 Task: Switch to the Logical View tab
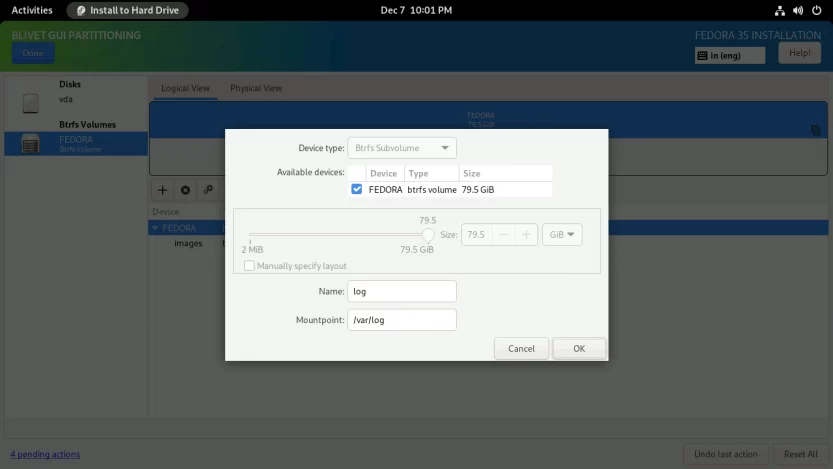pos(185,88)
